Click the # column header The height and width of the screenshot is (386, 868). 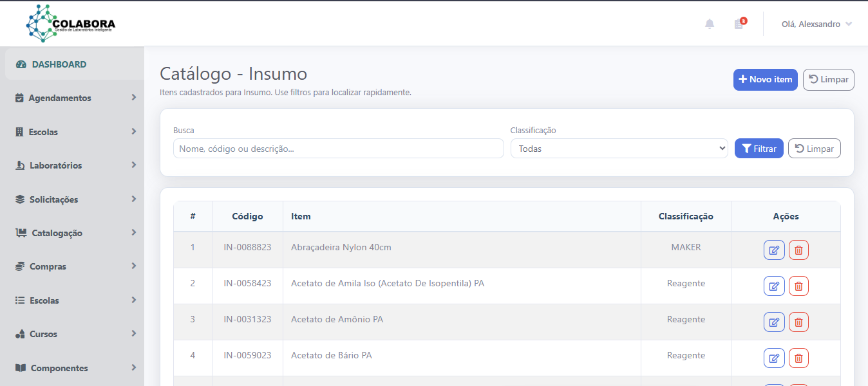click(193, 216)
